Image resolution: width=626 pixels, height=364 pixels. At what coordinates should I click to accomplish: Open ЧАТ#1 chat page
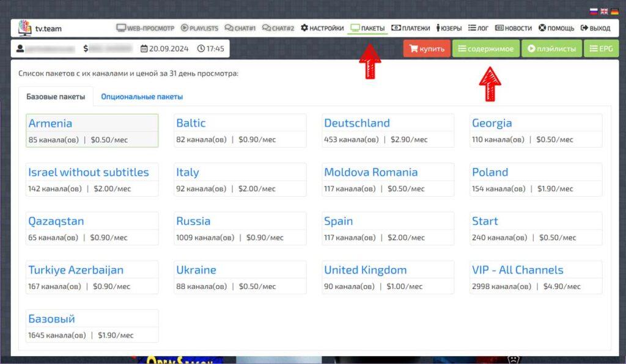240,28
